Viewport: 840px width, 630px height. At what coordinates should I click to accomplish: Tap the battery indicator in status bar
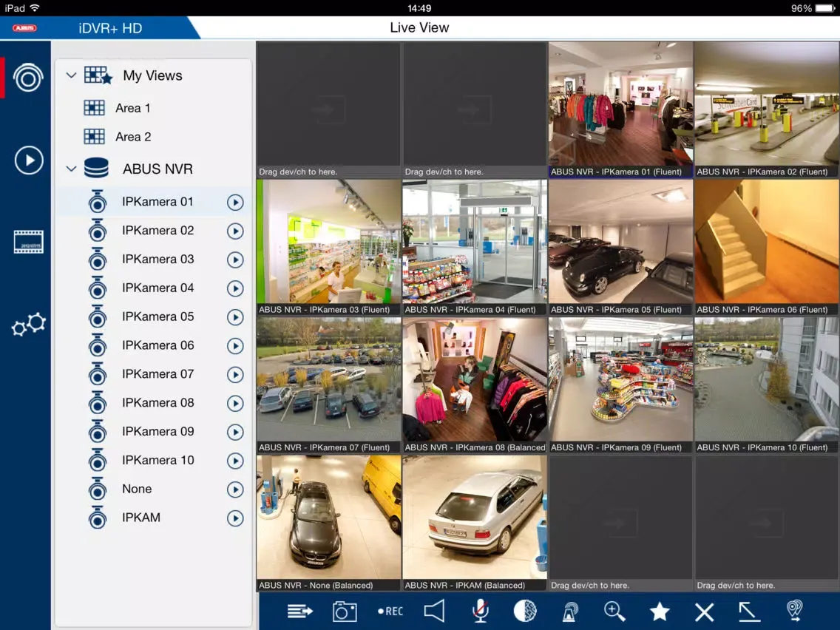pyautogui.click(x=824, y=8)
